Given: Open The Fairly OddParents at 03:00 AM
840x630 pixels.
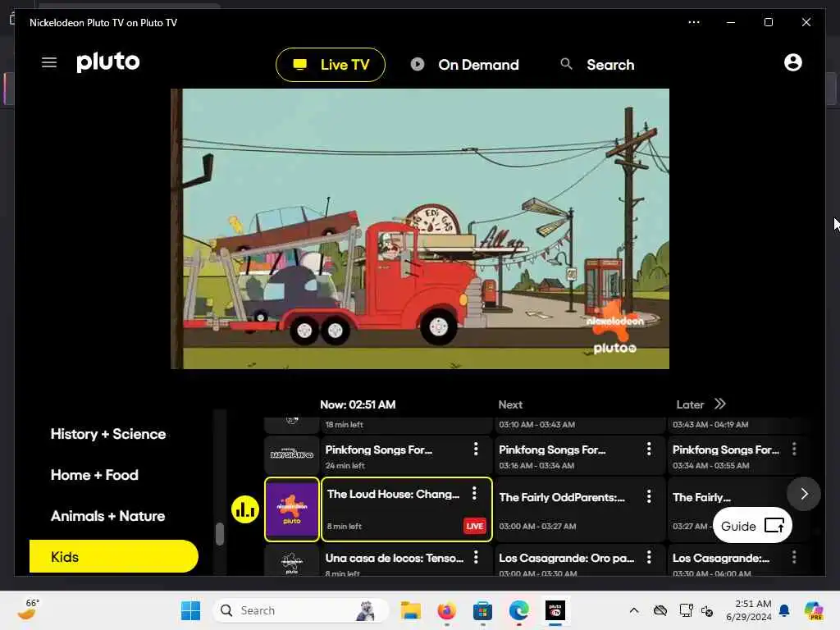Looking at the screenshot, I should point(580,509).
